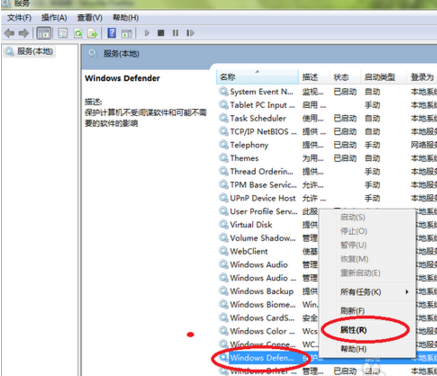Viewport: 437px width, 376px height.
Task: Click the Export list toolbar icon
Action: pos(92,33)
